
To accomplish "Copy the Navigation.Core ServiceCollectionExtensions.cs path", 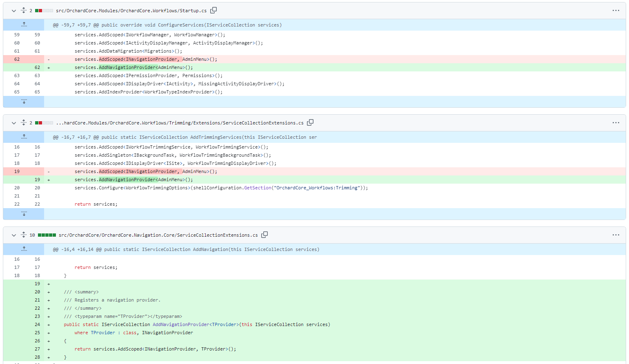I will pos(264,235).
